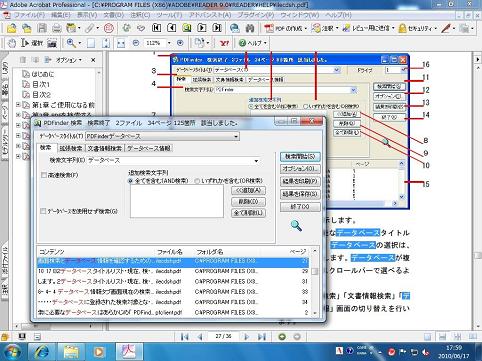Screen dimensions: 482x361
Task: Click Adobe Acrobat taskbar button
Action: point(129,352)
